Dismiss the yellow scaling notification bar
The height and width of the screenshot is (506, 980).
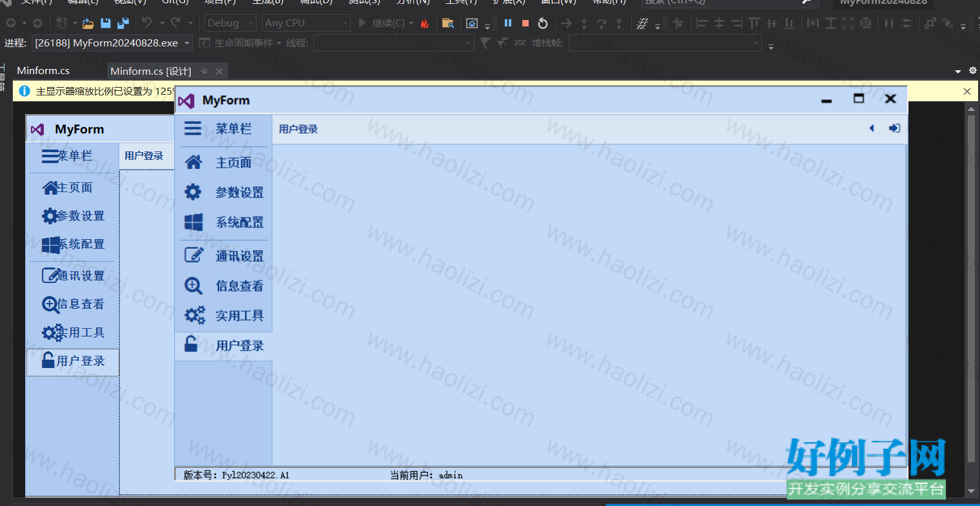click(x=967, y=92)
